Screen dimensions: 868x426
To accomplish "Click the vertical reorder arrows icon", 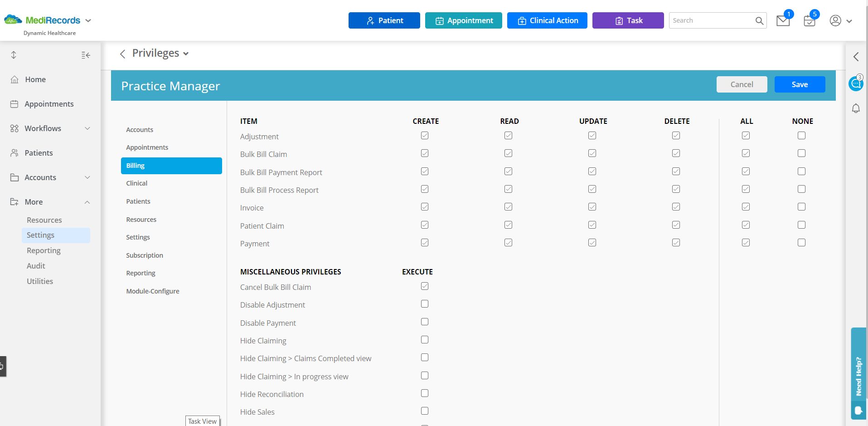I will coord(14,55).
